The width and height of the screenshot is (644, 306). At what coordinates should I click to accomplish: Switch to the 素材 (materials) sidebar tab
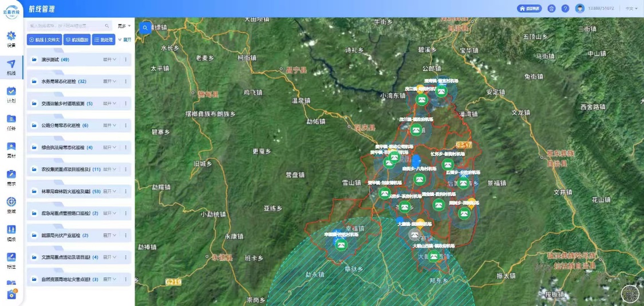click(x=11, y=149)
